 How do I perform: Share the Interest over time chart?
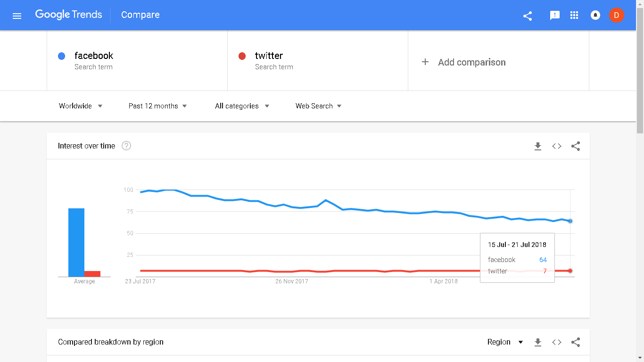click(576, 146)
